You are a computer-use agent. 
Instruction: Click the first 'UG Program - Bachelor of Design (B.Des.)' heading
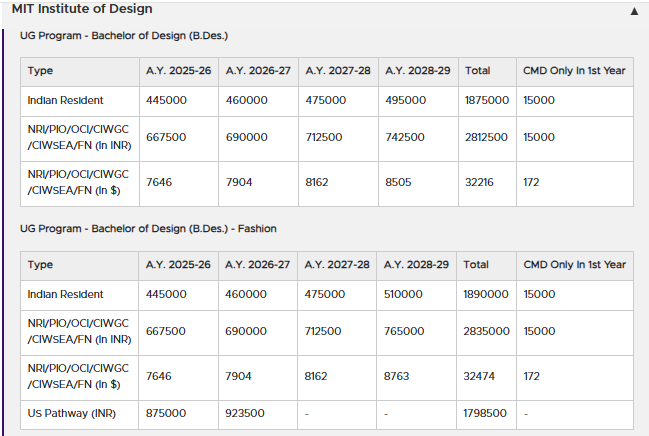(x=124, y=36)
